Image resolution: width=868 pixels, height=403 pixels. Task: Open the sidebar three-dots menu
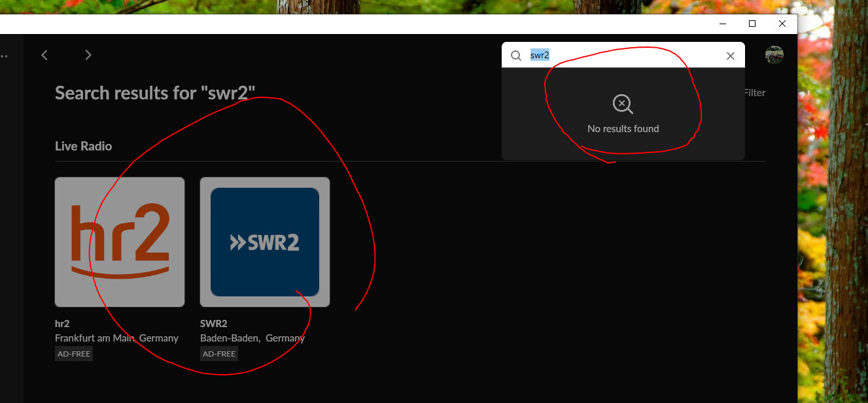click(4, 56)
